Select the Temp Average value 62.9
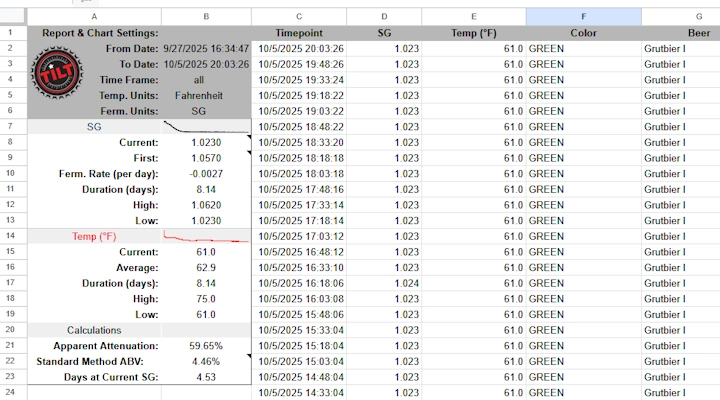This screenshot has height=400, width=720. (x=206, y=267)
